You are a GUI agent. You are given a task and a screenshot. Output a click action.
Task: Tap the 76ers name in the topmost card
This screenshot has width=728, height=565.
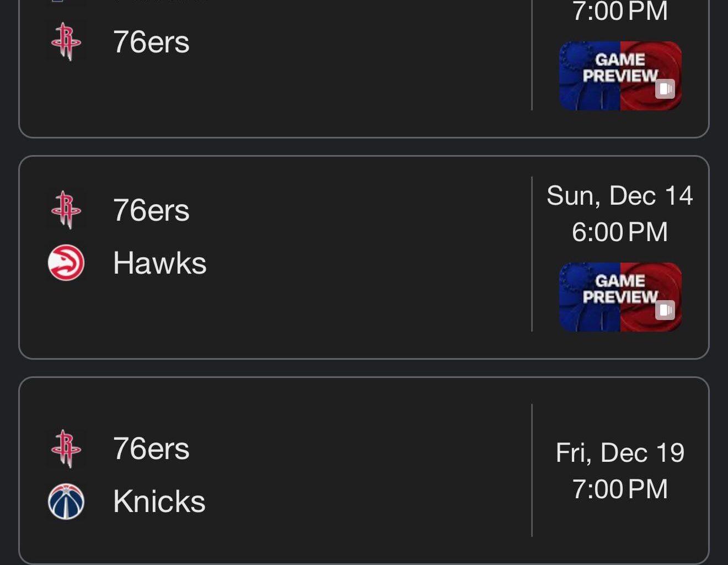tap(151, 42)
